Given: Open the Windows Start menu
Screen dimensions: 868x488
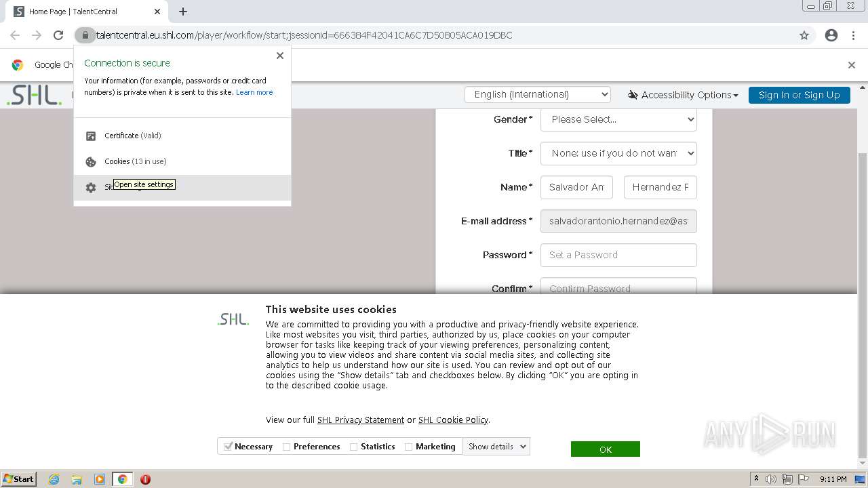Looking at the screenshot, I should pyautogui.click(x=18, y=479).
